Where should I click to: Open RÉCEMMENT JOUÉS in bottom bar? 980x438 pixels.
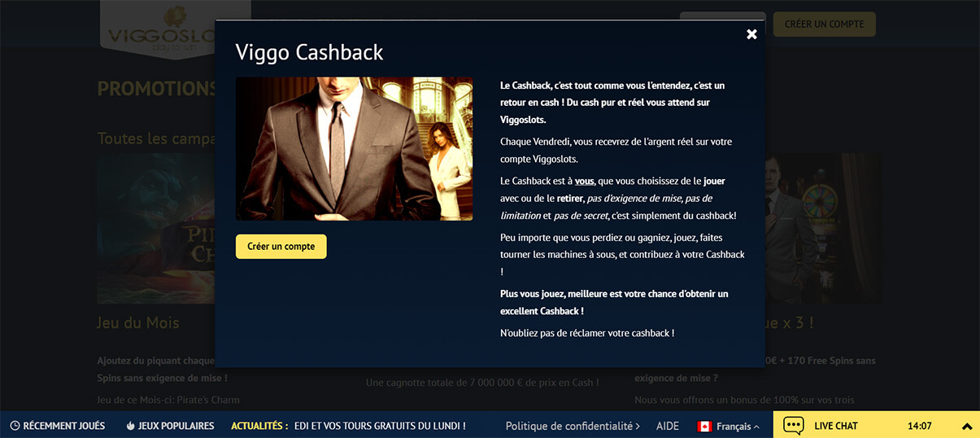57,426
